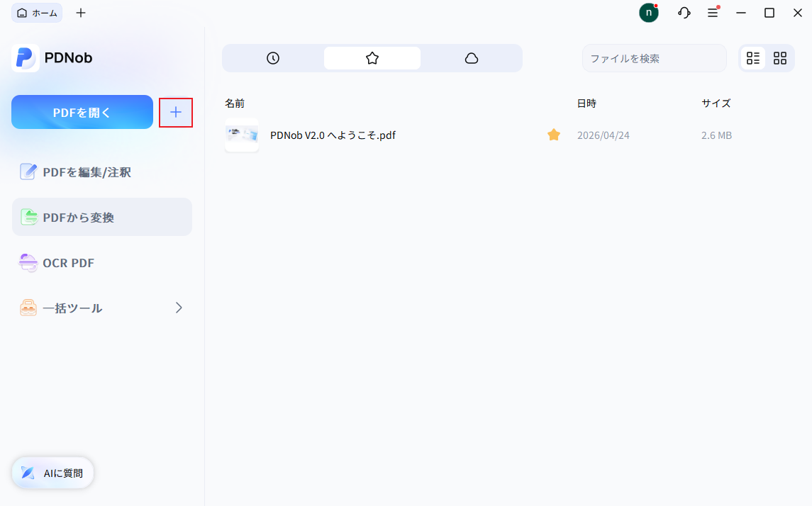Sort by サイズ column header
Viewport: 812px width, 506px height.
click(x=716, y=103)
